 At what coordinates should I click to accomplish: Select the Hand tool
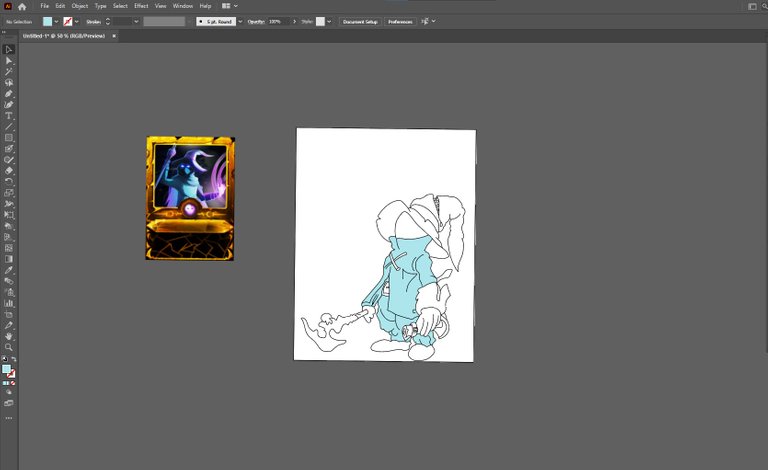pyautogui.click(x=9, y=336)
